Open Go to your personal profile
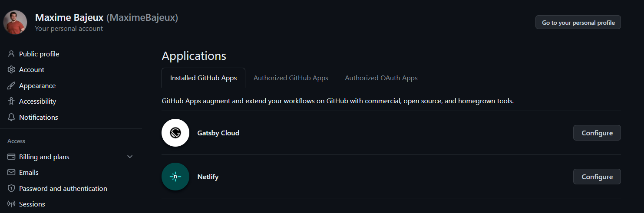The width and height of the screenshot is (644, 213). click(x=578, y=23)
